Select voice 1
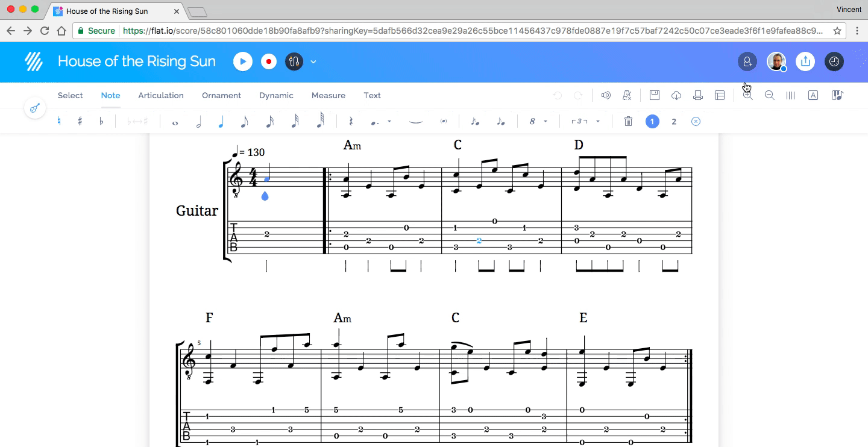This screenshot has height=447, width=868. pos(652,121)
